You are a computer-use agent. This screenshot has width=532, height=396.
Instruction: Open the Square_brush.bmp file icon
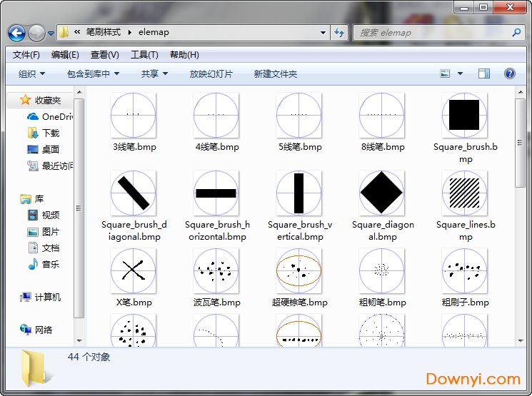point(465,115)
